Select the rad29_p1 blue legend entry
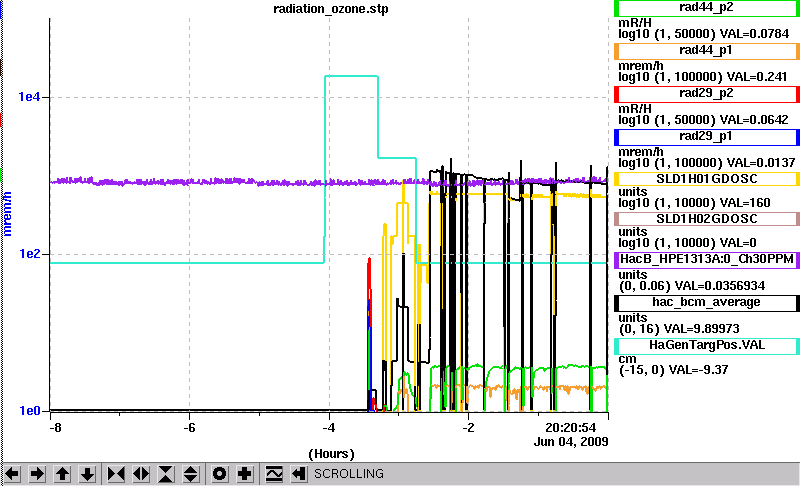 (707, 137)
